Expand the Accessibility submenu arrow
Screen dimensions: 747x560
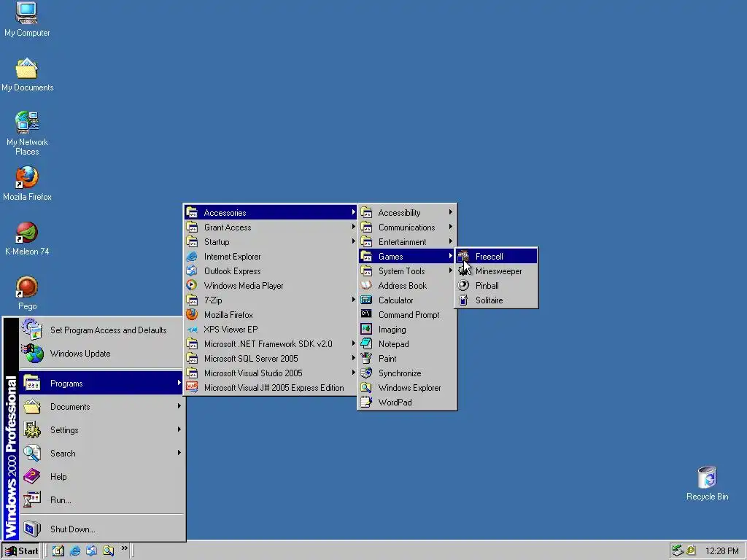tap(450, 212)
